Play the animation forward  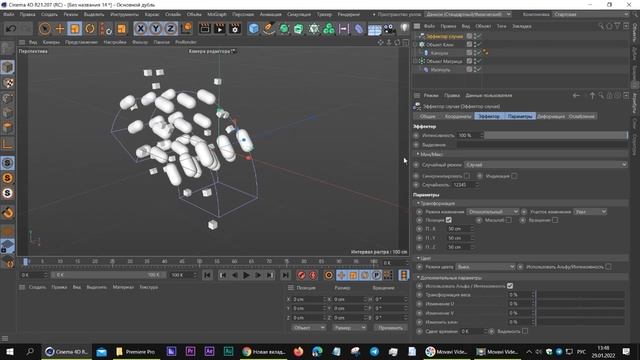click(x=246, y=275)
